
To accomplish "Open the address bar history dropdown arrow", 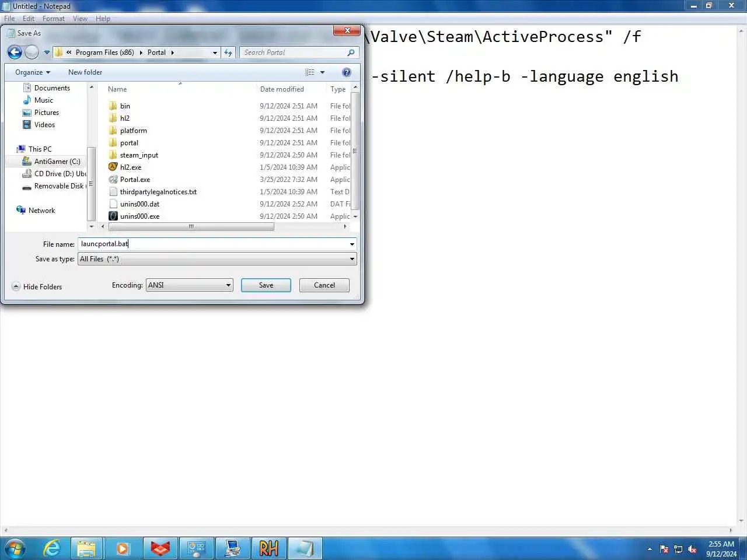I will pyautogui.click(x=215, y=52).
